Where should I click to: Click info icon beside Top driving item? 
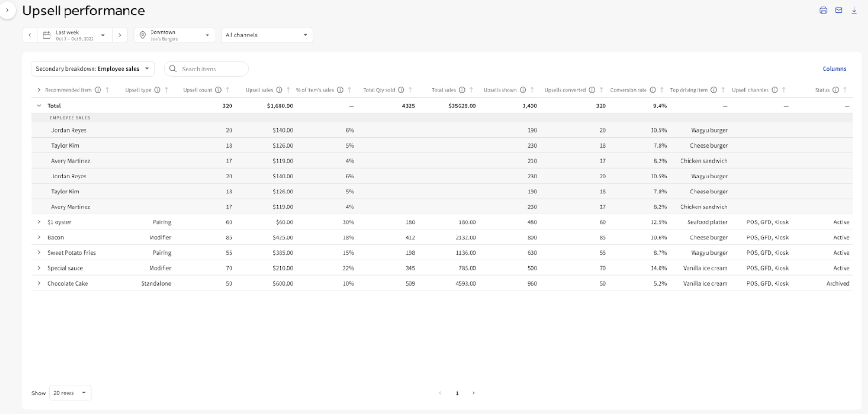point(714,90)
